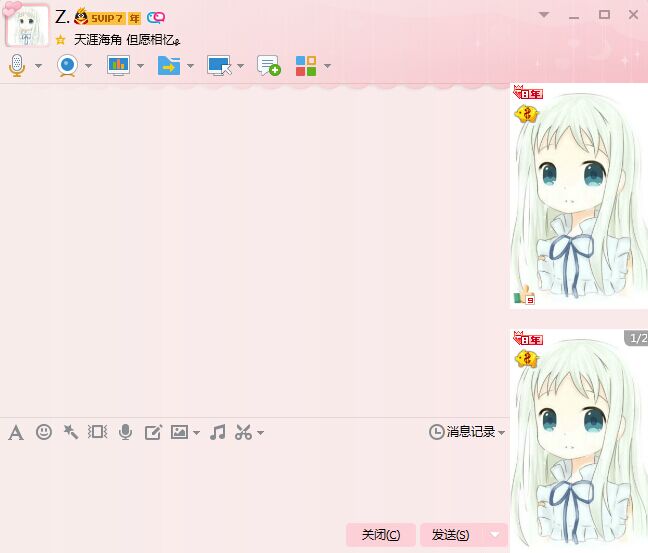
Task: Open voice call options dropdown arrow
Action: [x=38, y=66]
